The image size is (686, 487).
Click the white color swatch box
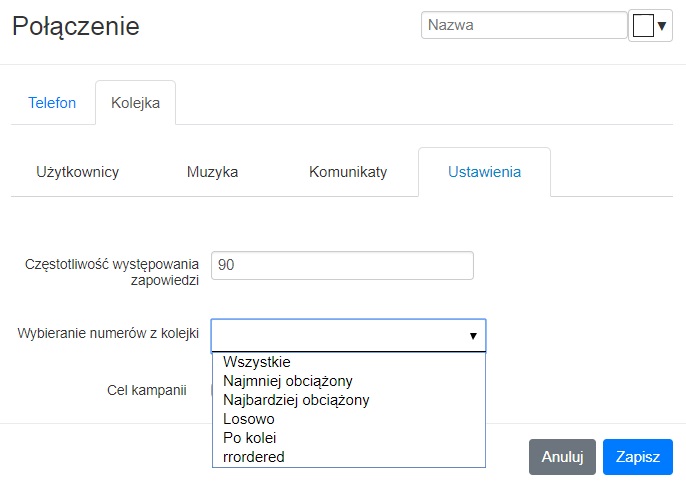pyautogui.click(x=643, y=25)
